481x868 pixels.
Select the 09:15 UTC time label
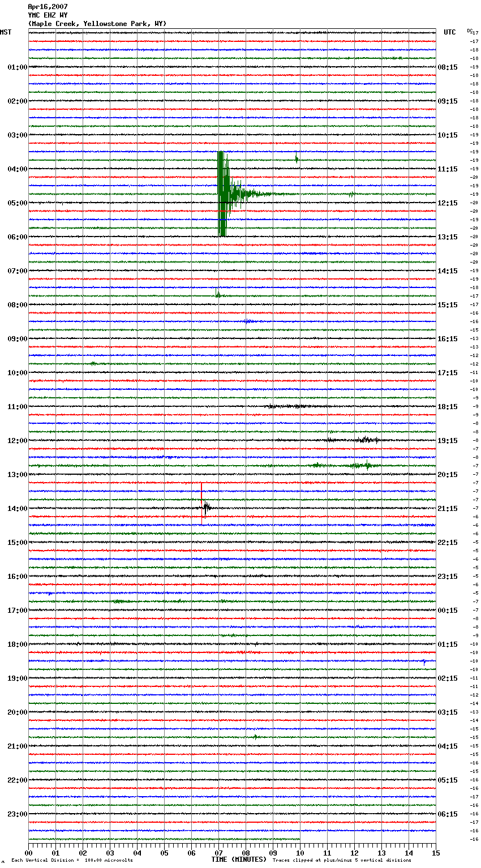coord(448,101)
